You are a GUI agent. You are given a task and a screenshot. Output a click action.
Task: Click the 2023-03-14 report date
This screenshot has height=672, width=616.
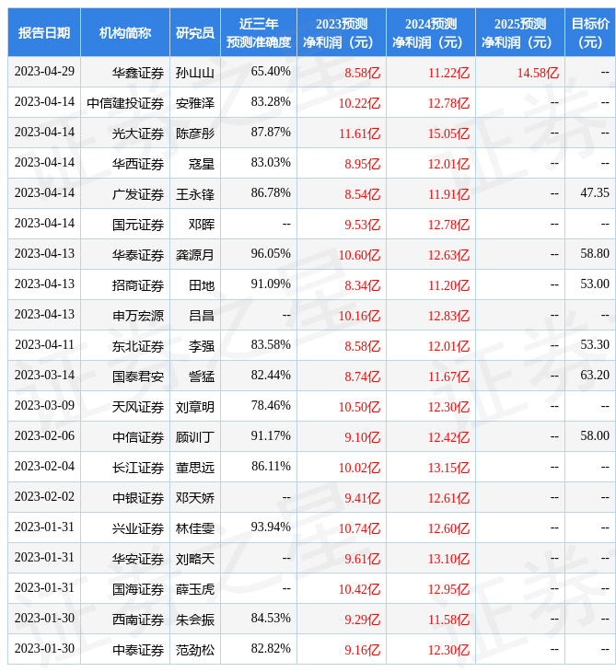[44, 376]
